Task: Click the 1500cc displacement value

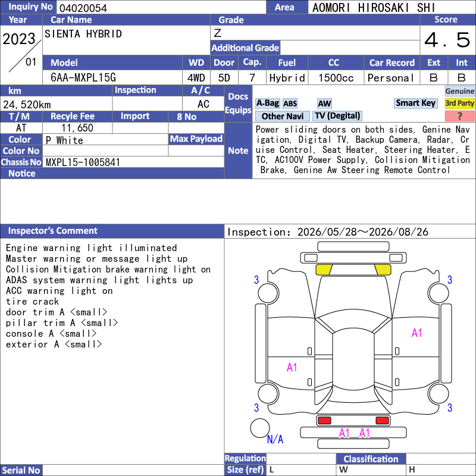Action: (x=336, y=78)
